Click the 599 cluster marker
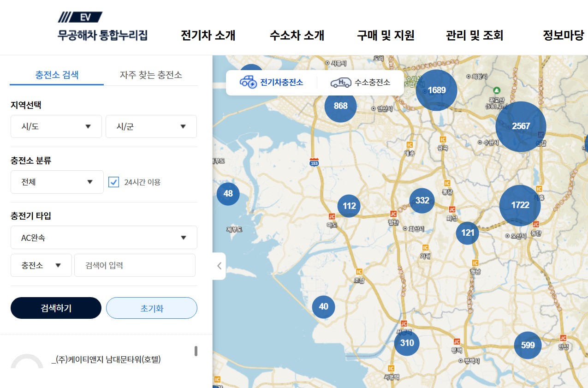This screenshot has width=588, height=388. (527, 345)
